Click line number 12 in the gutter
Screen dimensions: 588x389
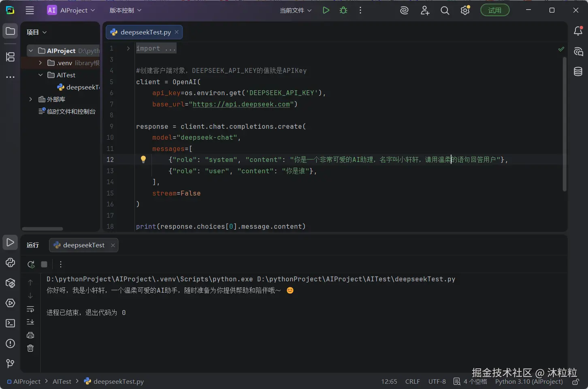click(110, 160)
